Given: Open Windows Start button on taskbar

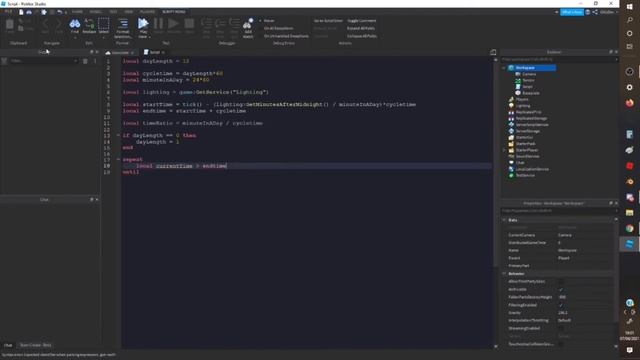Looking at the screenshot, I should pyautogui.click(x=630, y=7).
